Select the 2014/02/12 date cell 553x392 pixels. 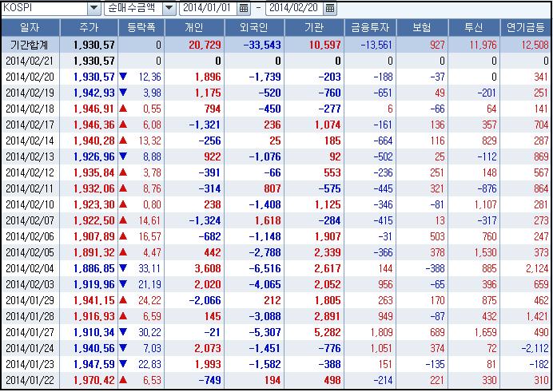[30, 172]
